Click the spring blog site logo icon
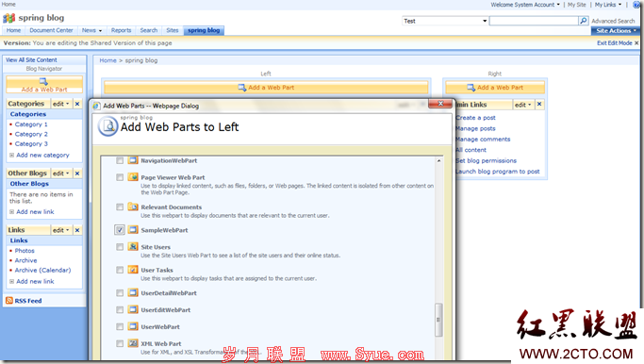This screenshot has height=364, width=644. (x=9, y=18)
